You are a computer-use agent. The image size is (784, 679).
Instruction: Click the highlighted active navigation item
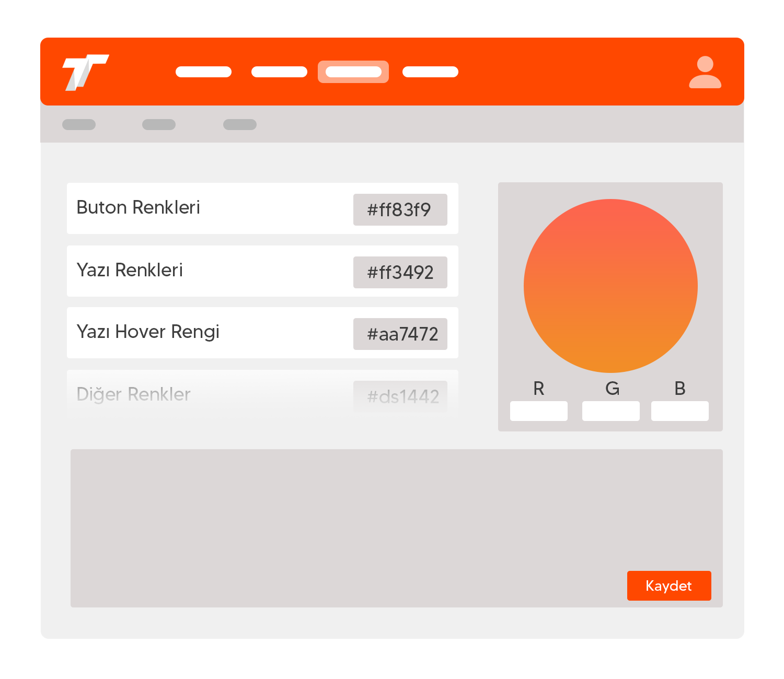coord(353,72)
